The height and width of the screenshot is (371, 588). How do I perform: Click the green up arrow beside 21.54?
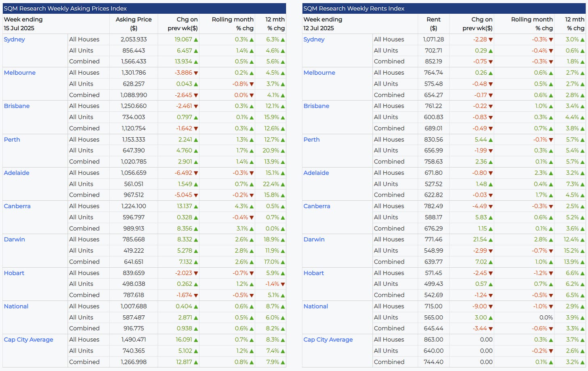point(491,240)
